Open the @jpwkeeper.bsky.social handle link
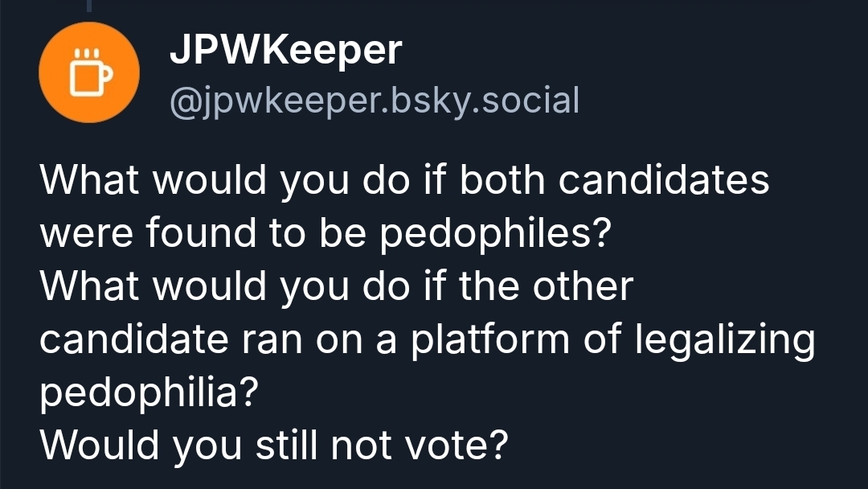Screen dimensions: 868x489 point(374,101)
